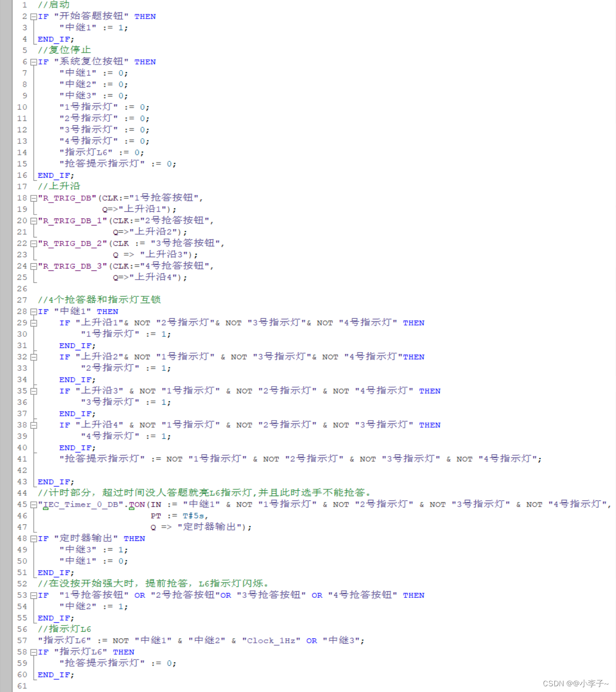This screenshot has height=692, width=616.
Task: Collapse the nested IF at line 32
Action: (x=33, y=357)
